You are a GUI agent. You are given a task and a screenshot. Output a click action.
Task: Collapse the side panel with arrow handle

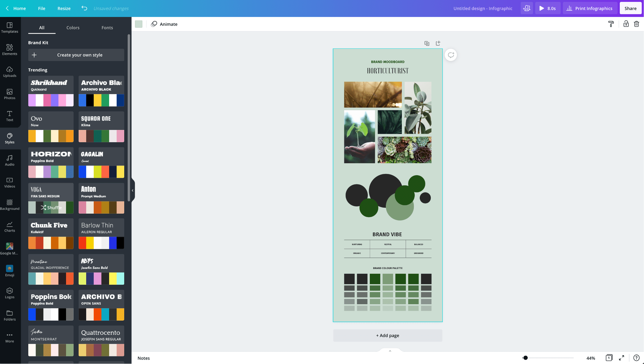pos(133,190)
